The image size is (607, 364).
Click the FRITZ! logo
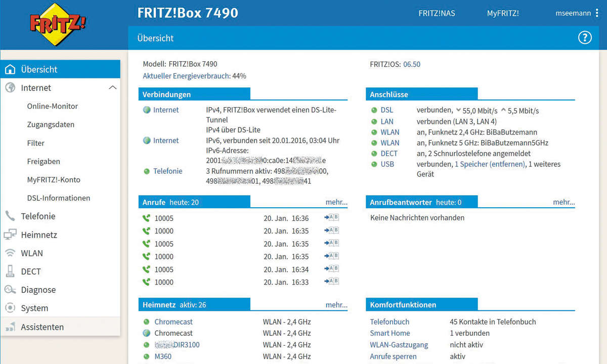pyautogui.click(x=57, y=25)
